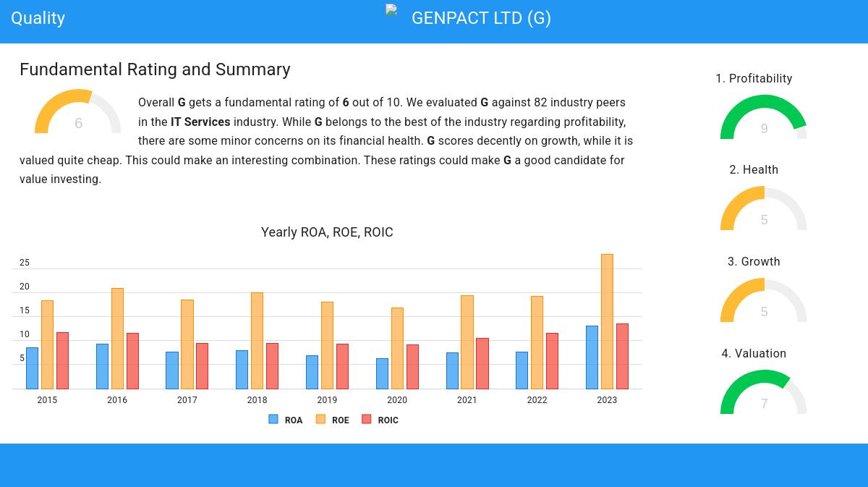The image size is (868, 487).
Task: Click the 2023 ROIC bar in chart
Action: [622, 356]
